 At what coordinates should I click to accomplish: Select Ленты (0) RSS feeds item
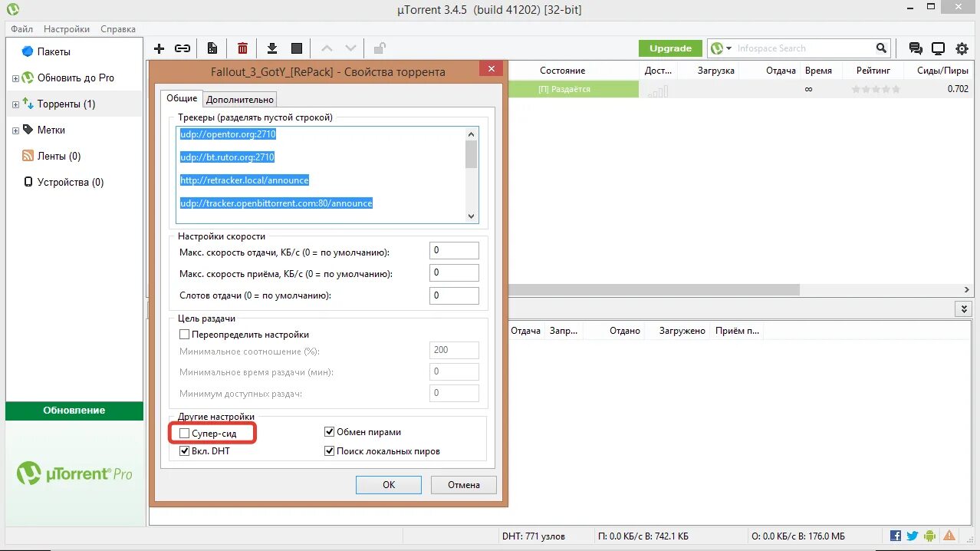[59, 156]
